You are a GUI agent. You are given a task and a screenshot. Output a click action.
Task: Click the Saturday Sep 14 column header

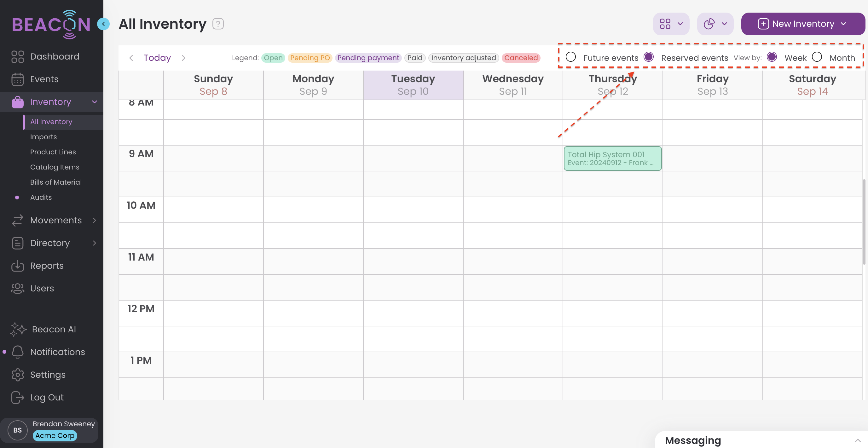(813, 85)
